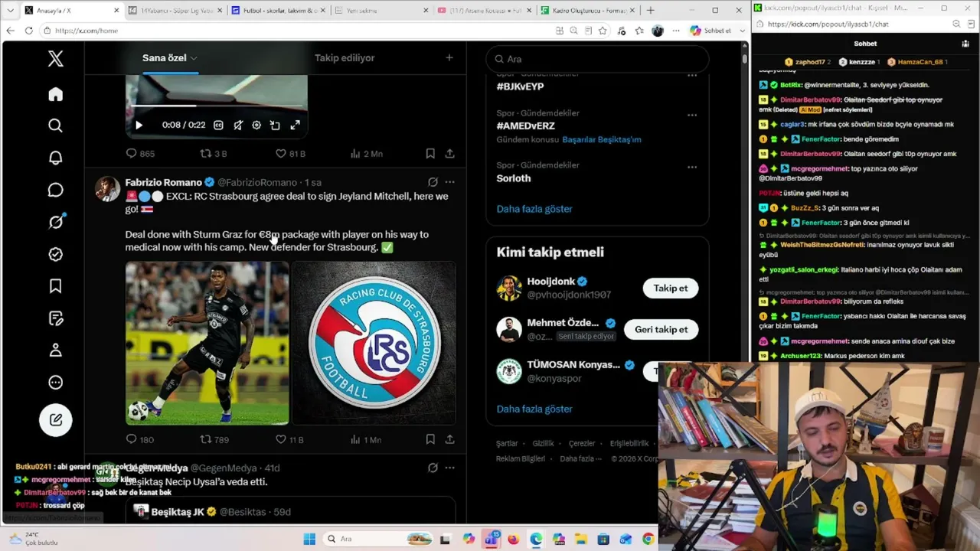Switch to Kadro Oluşturucu browser tab
This screenshot has height=551, width=980.
pyautogui.click(x=587, y=11)
